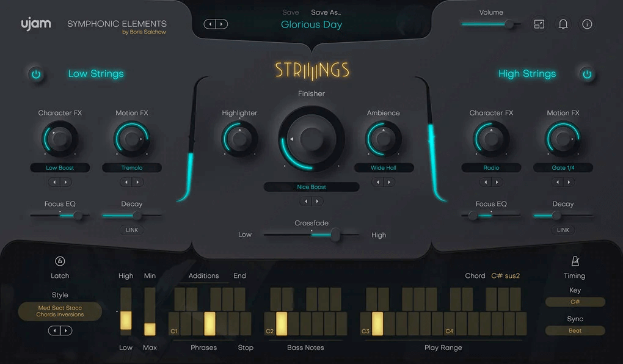Image resolution: width=623 pixels, height=364 pixels.
Task: Click the Sync setting labeled Beat
Action: (574, 330)
